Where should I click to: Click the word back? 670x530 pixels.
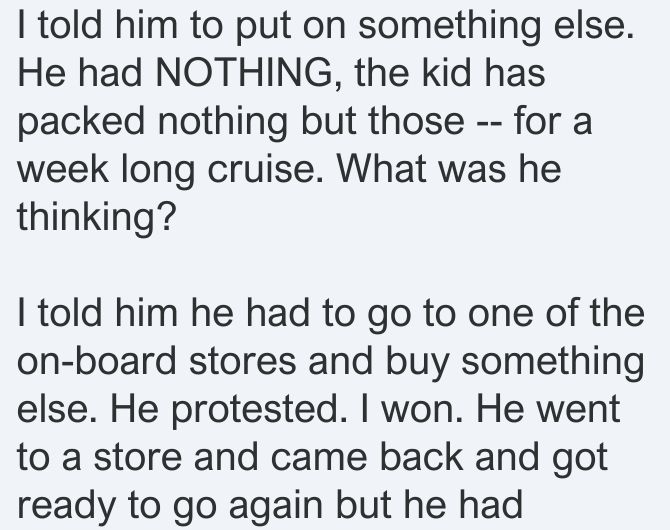click(x=422, y=457)
